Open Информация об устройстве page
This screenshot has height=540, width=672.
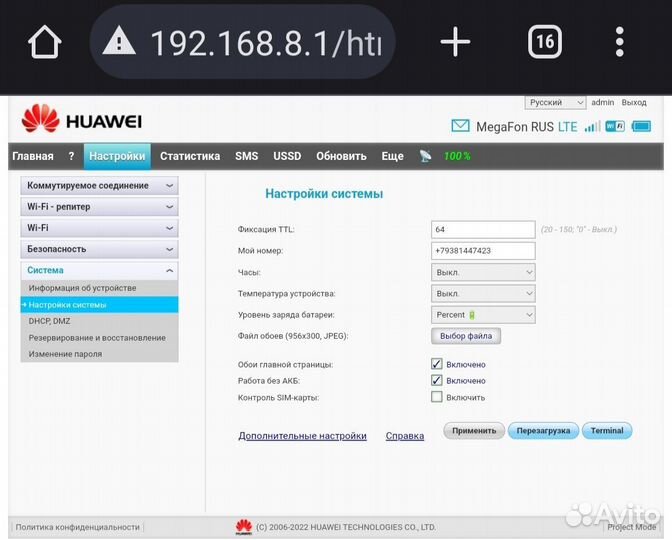(82, 288)
